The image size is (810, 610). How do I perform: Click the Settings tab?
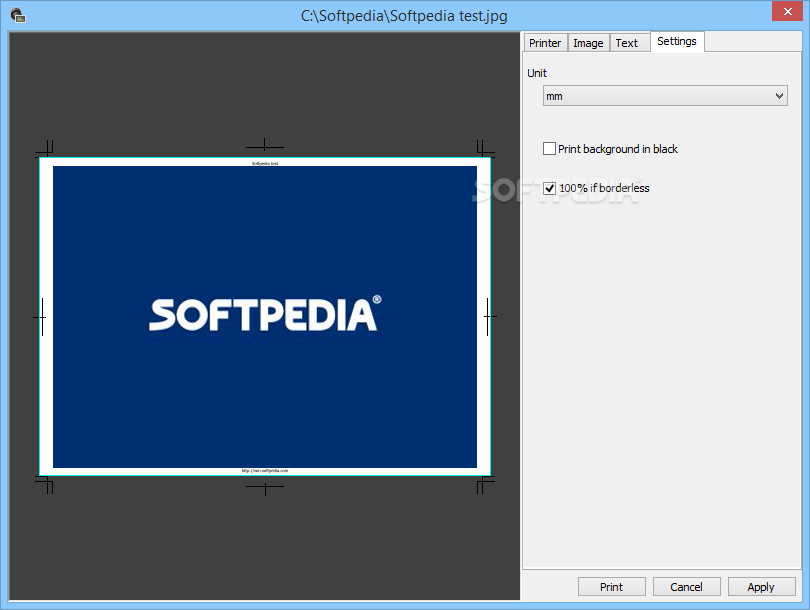click(677, 41)
